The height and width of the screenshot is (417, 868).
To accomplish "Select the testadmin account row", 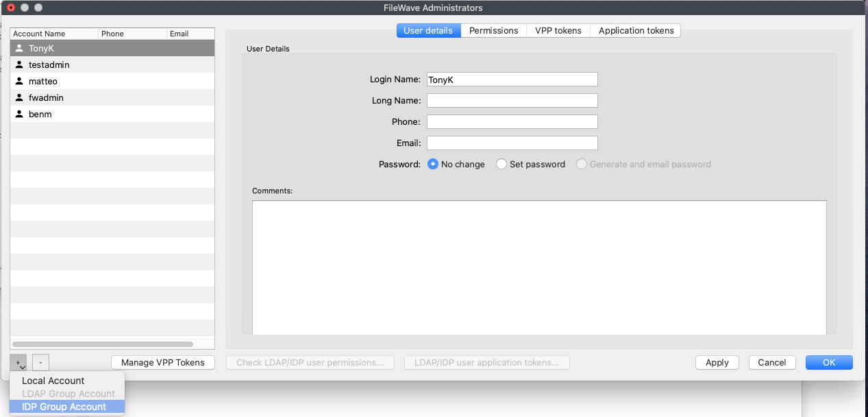I will click(x=112, y=65).
